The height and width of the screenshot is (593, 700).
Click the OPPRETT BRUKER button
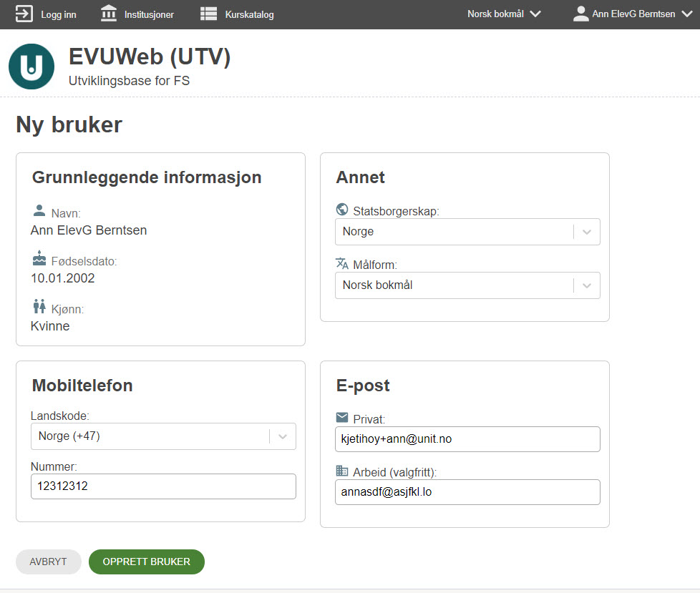(147, 562)
